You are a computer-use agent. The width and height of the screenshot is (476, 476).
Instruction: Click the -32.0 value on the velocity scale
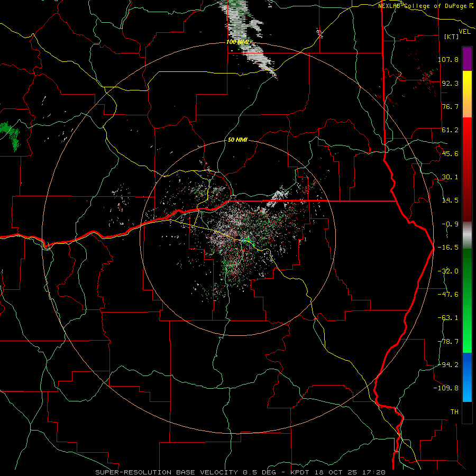tap(448, 271)
